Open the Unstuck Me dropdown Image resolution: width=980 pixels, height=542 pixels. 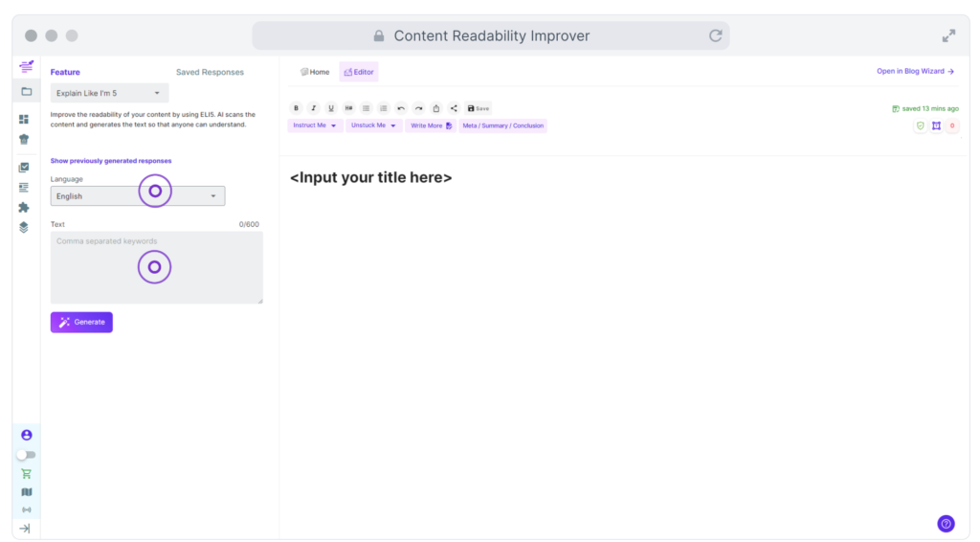373,125
